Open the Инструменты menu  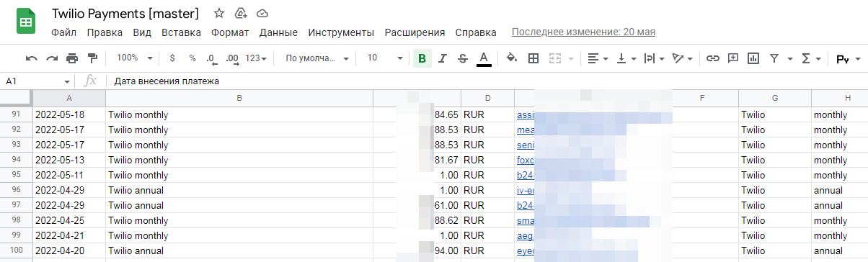[341, 32]
